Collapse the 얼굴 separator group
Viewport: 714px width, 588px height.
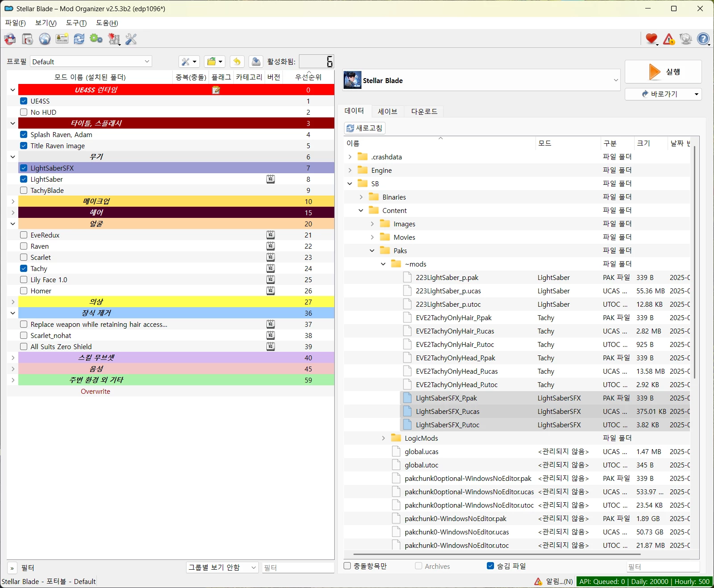click(13, 224)
